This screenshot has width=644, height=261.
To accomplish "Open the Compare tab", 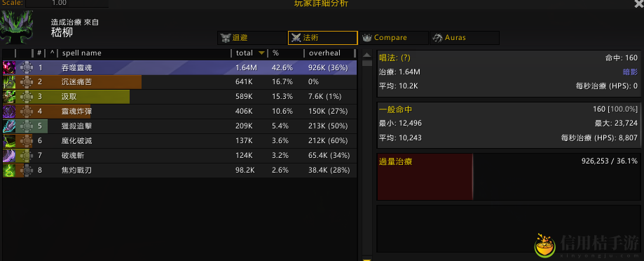I will tap(393, 38).
